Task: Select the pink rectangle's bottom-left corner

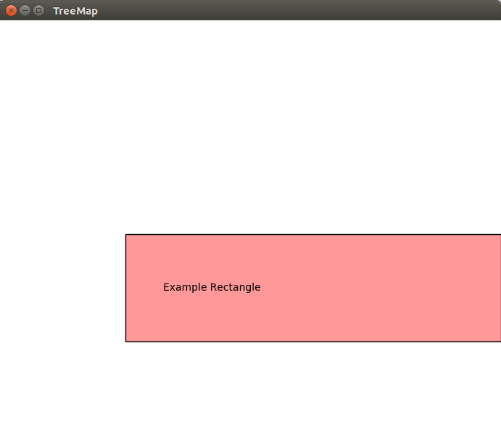Action: (x=126, y=341)
